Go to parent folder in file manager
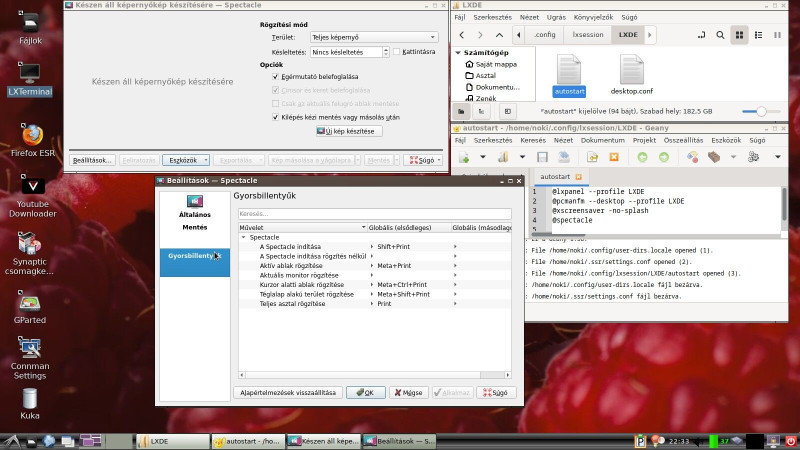800x450 pixels. [x=499, y=35]
